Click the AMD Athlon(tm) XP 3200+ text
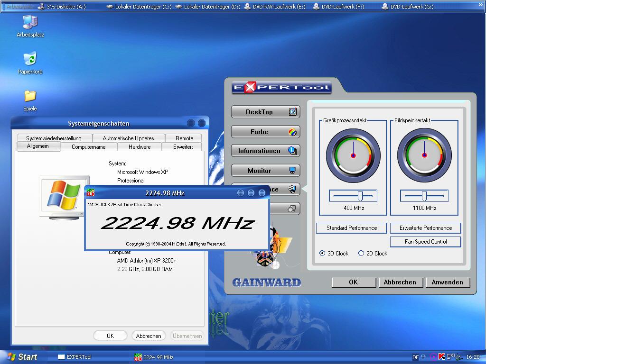This screenshot has height=364, width=635. pos(147,261)
